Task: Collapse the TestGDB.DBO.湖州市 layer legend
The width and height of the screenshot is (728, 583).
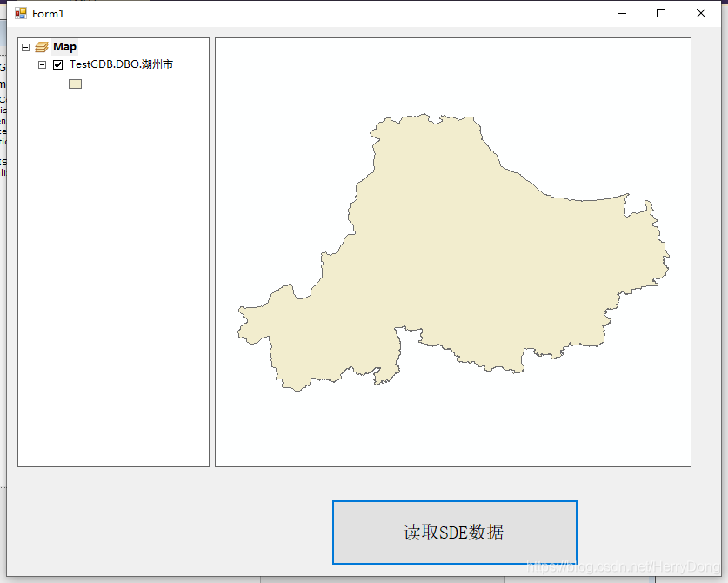Action: [x=41, y=64]
